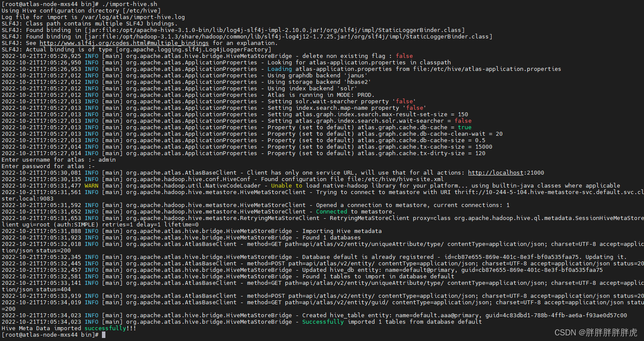644x341 pixels.
Task: Click 'Atlas is running in MODE: PROD.'
Action: (321, 95)
